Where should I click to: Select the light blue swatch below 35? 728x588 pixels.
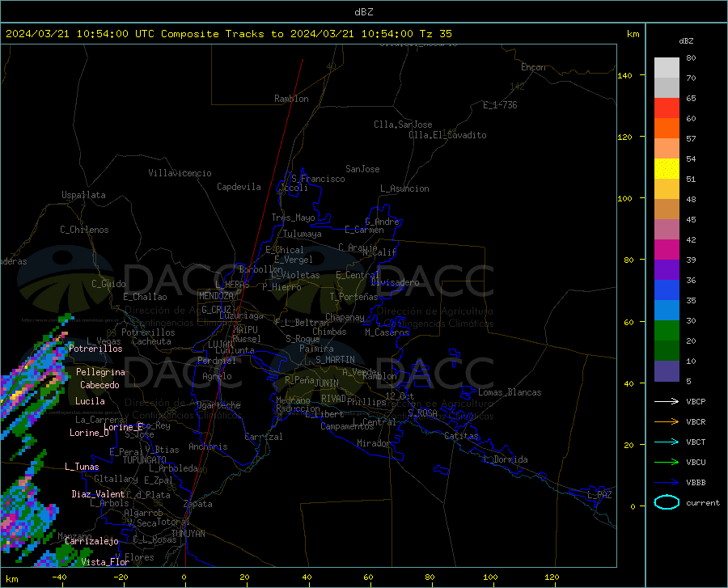click(x=667, y=311)
